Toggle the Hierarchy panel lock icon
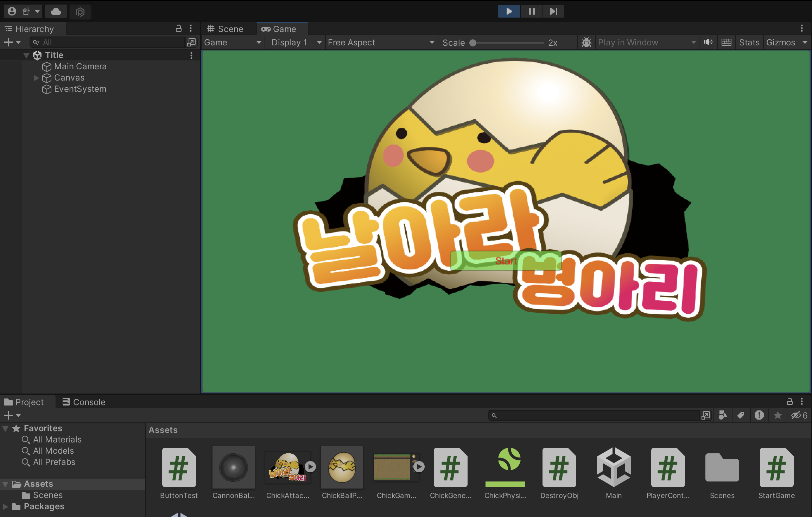This screenshot has height=517, width=812. [179, 28]
